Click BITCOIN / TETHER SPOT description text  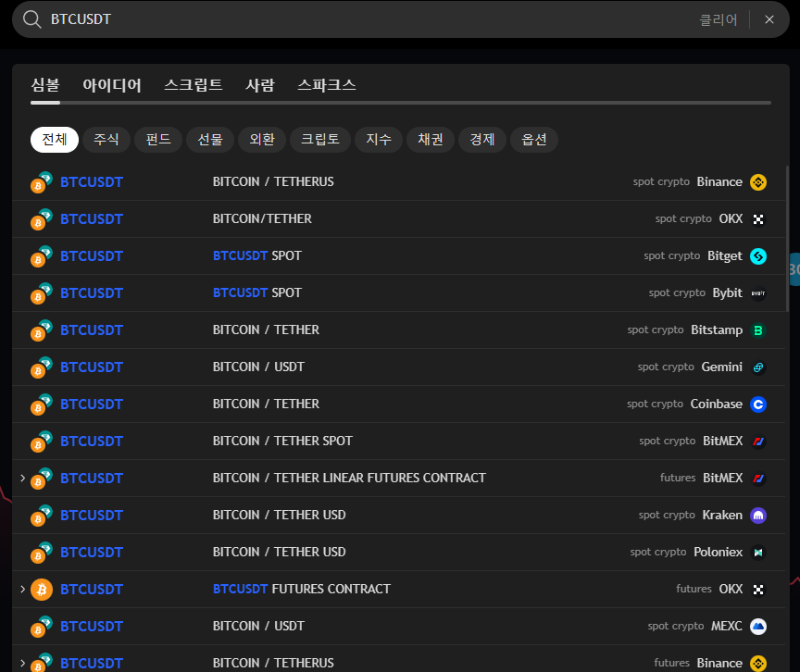click(x=282, y=441)
